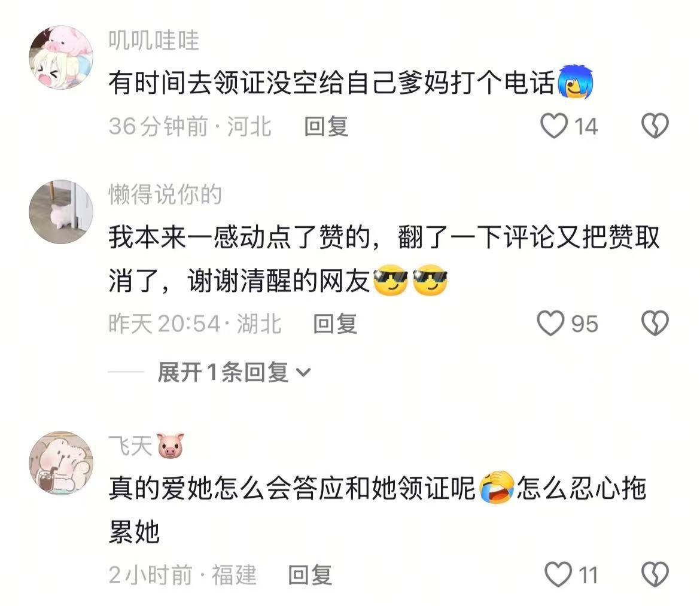Open username 叽叽哇哇
The height and width of the screenshot is (606, 700).
(154, 41)
